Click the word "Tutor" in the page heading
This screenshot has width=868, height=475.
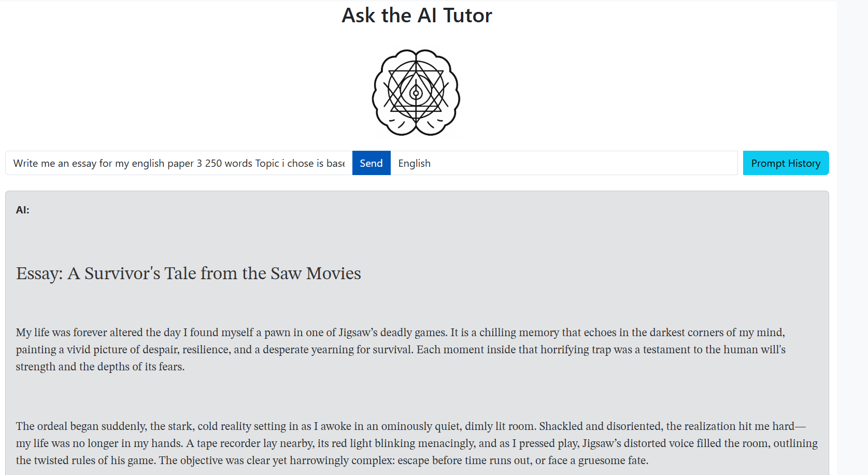click(x=467, y=16)
